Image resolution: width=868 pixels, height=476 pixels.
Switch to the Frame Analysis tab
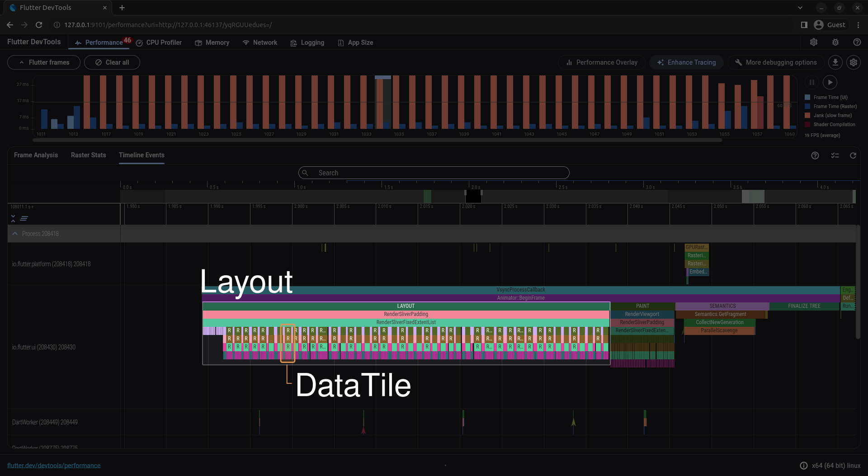36,155
